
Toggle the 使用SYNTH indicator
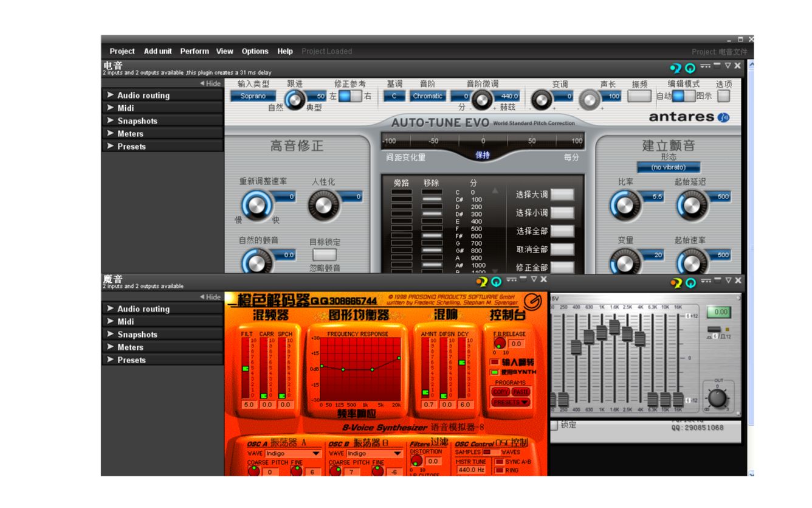494,372
